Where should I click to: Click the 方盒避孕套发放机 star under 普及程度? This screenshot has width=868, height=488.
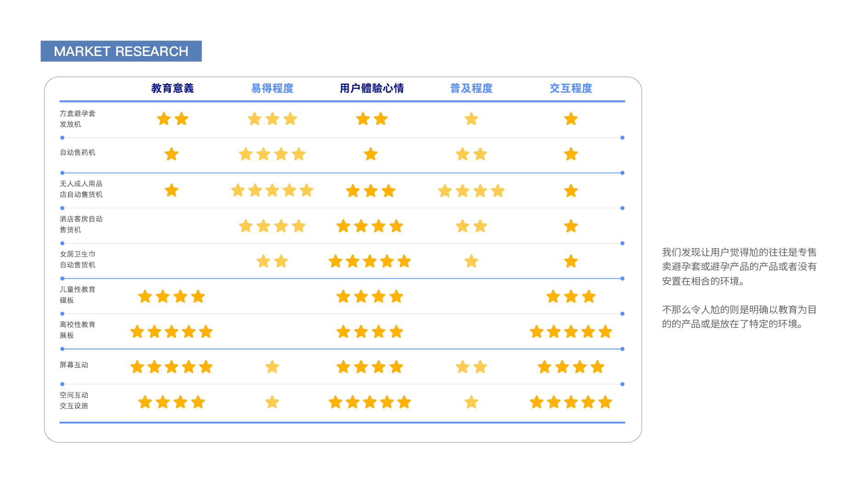pos(471,119)
